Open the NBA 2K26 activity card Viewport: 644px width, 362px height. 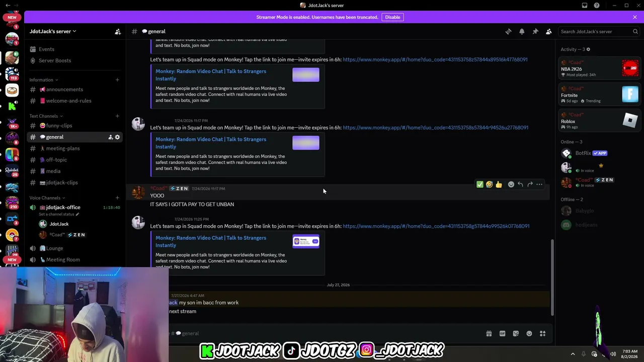(x=599, y=68)
